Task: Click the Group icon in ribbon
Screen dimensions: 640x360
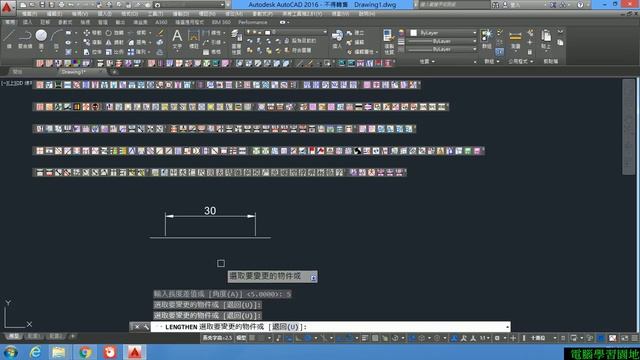Action: point(486,37)
